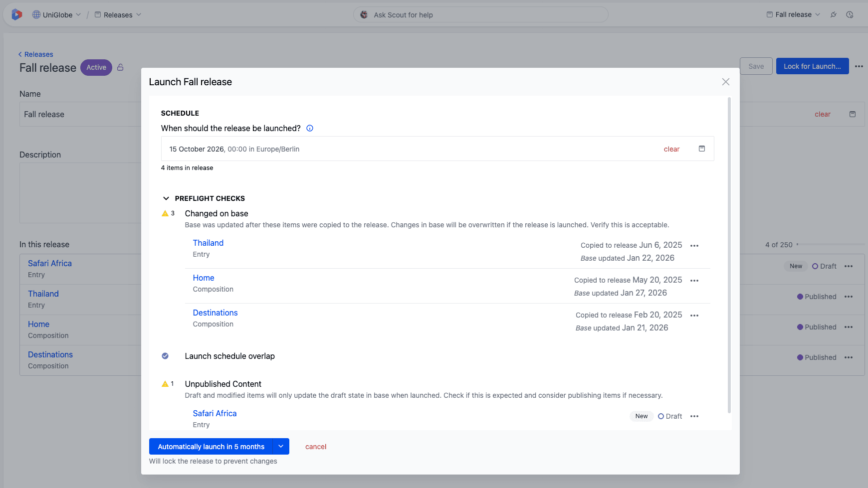Open ellipsis menu for Home in dialog

pos(694,281)
